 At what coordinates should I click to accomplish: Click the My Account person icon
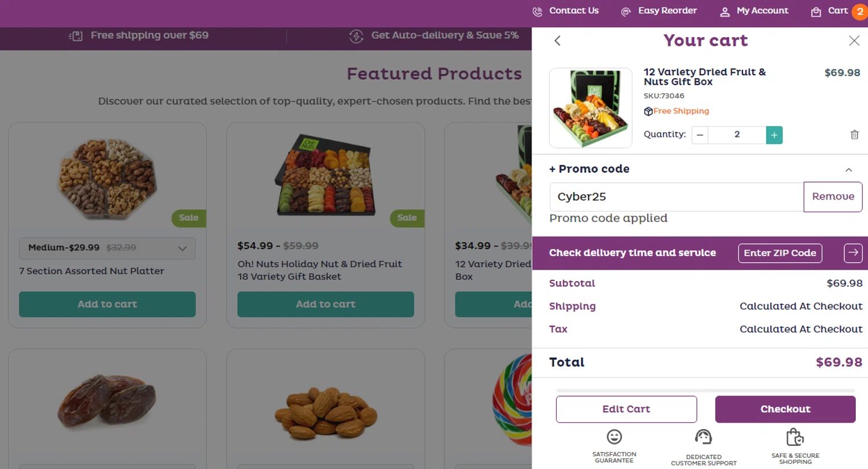point(724,12)
